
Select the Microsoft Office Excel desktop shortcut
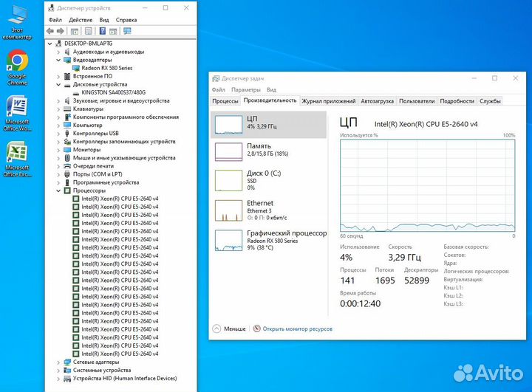coord(17,159)
